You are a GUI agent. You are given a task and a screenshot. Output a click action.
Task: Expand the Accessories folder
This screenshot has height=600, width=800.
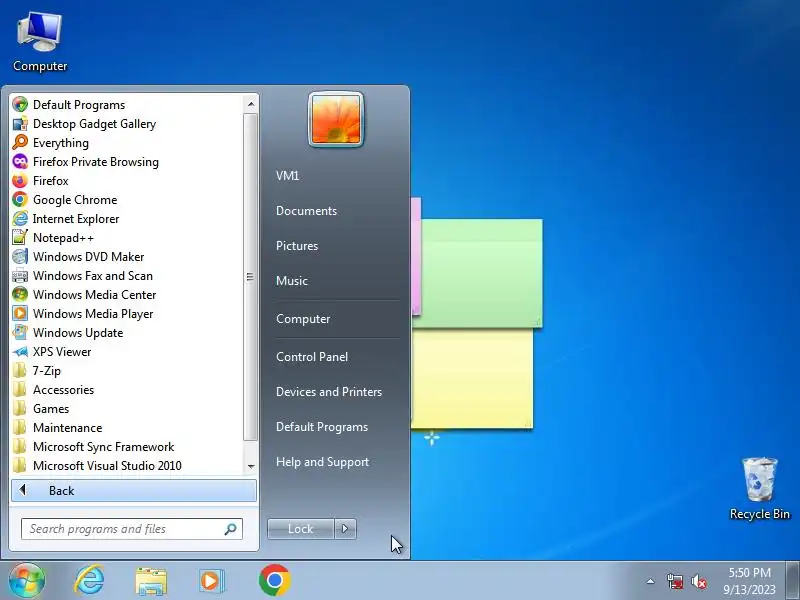point(127,389)
